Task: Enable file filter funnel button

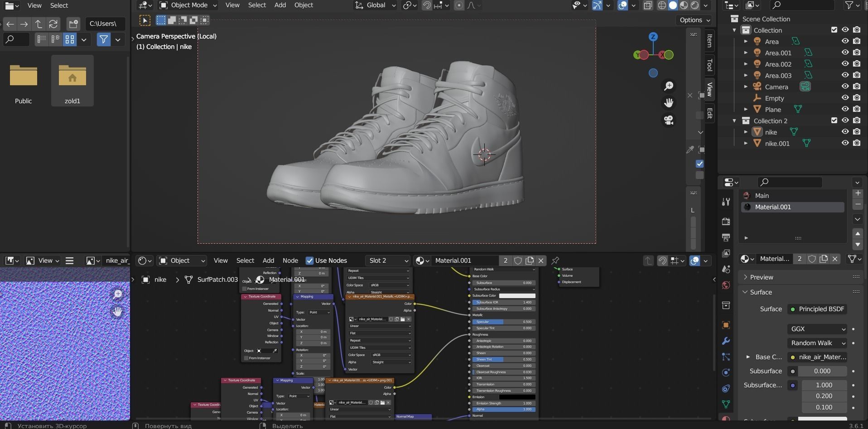Action: pyautogui.click(x=103, y=39)
